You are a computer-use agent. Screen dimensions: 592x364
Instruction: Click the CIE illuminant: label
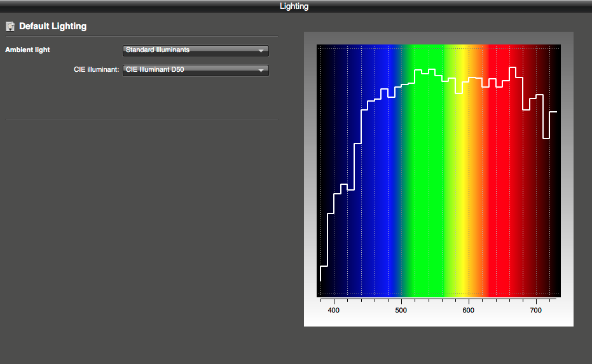pyautogui.click(x=96, y=69)
